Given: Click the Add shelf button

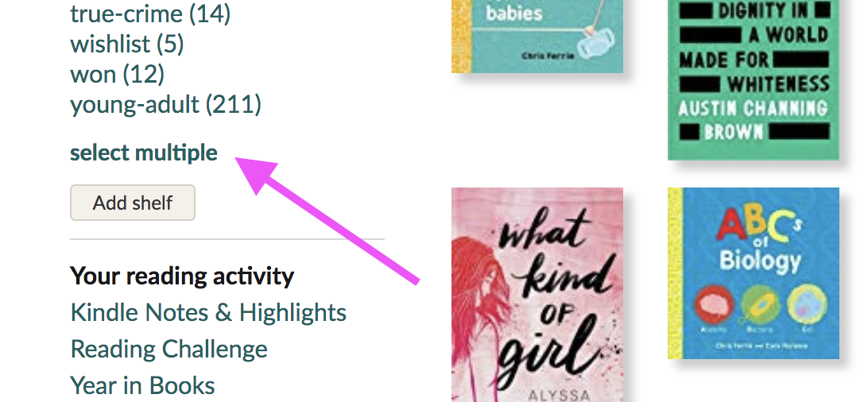Looking at the screenshot, I should click(133, 203).
